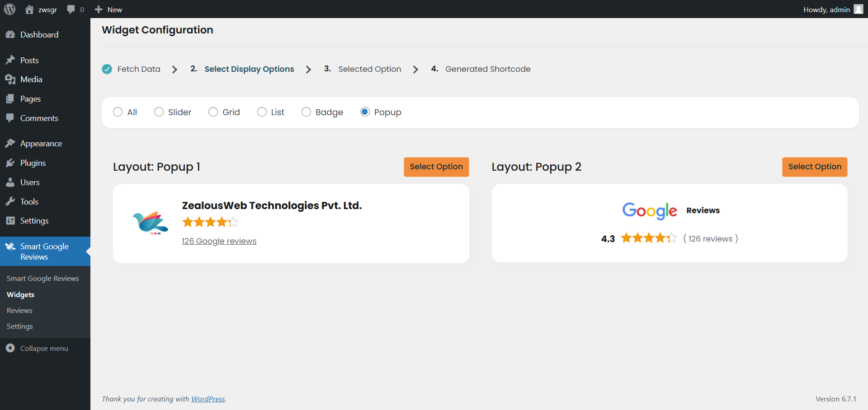Click the Google logo in Popup 2
Image resolution: width=868 pixels, height=410 pixels.
pos(650,211)
